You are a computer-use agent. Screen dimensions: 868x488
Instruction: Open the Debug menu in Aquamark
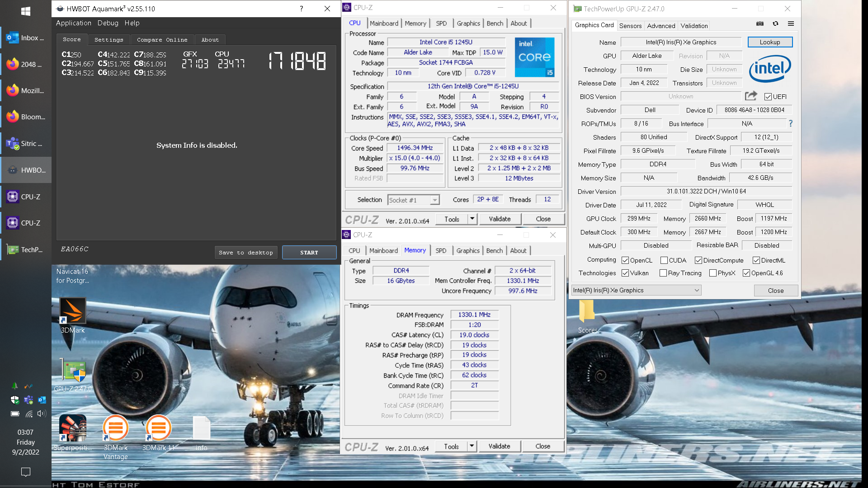(108, 23)
